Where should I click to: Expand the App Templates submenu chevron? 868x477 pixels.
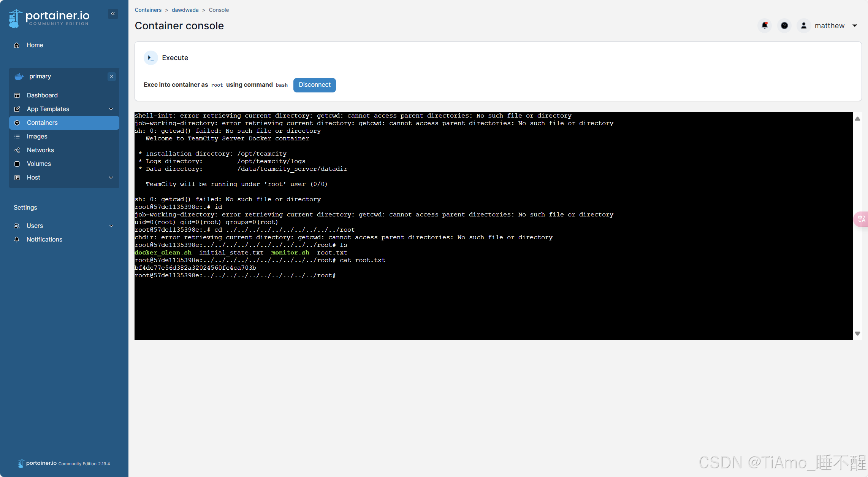pyautogui.click(x=111, y=109)
